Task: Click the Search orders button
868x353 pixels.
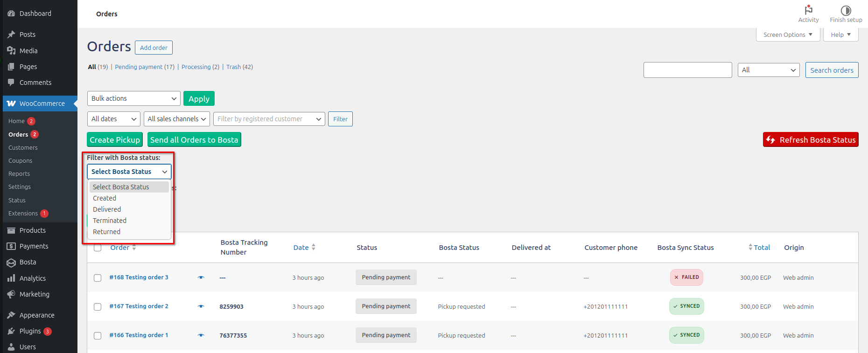Action: (x=832, y=70)
